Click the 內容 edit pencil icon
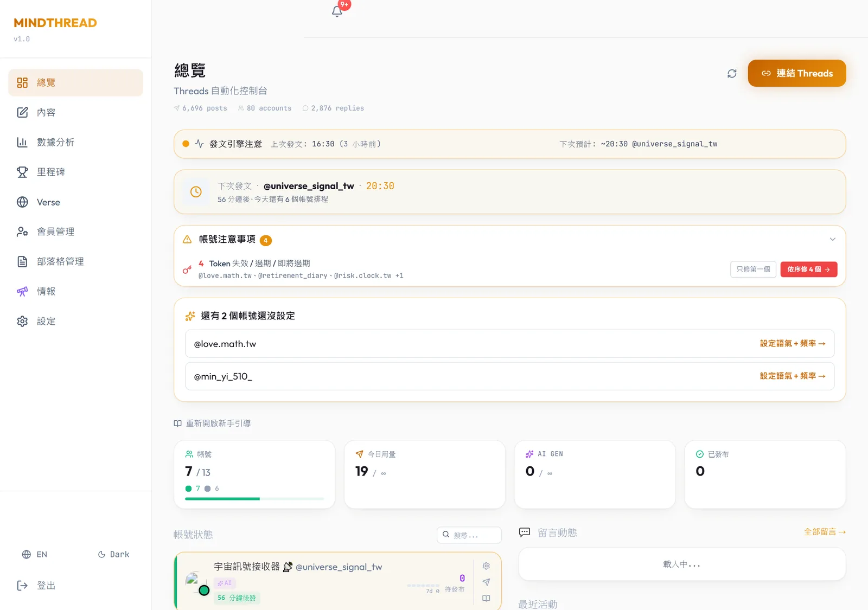868x610 pixels. [x=22, y=112]
